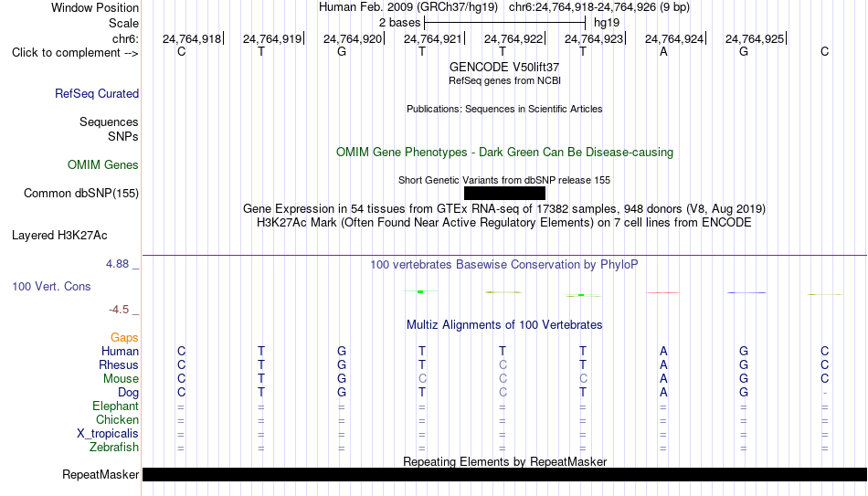868x496 pixels.
Task: Click the Dog row dash at last column
Action: point(825,393)
